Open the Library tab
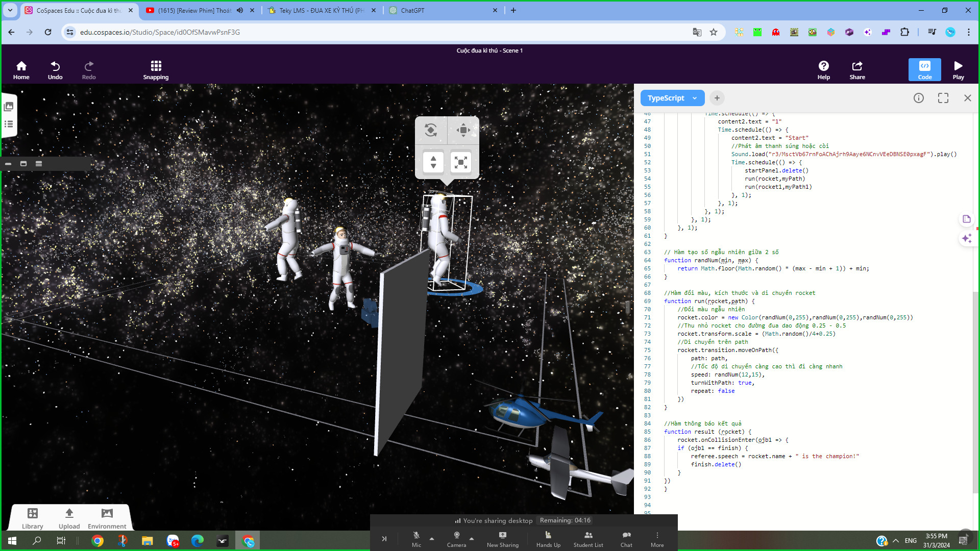The height and width of the screenshot is (551, 980). [32, 518]
